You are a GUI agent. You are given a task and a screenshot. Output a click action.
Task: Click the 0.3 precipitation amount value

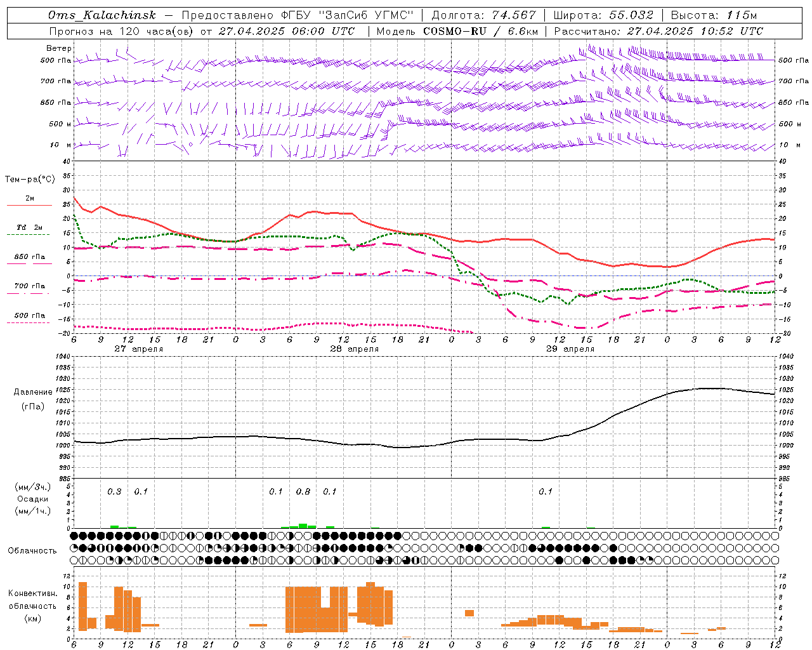(x=114, y=492)
